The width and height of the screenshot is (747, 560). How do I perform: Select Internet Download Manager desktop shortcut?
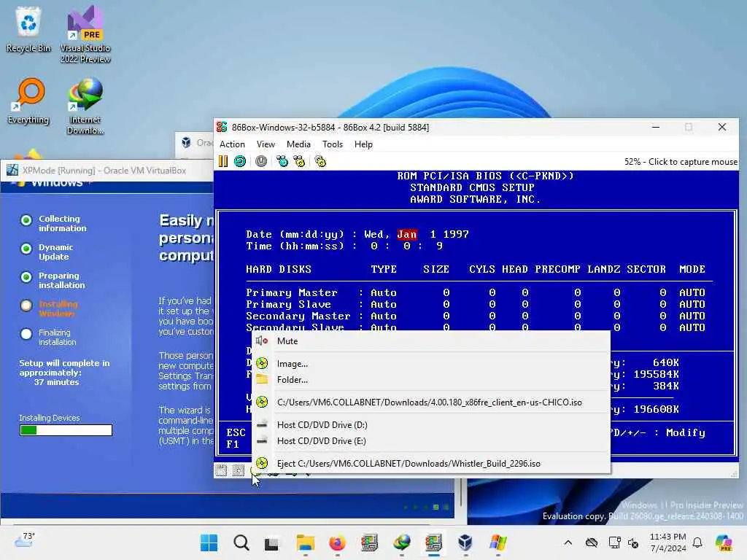85,106
